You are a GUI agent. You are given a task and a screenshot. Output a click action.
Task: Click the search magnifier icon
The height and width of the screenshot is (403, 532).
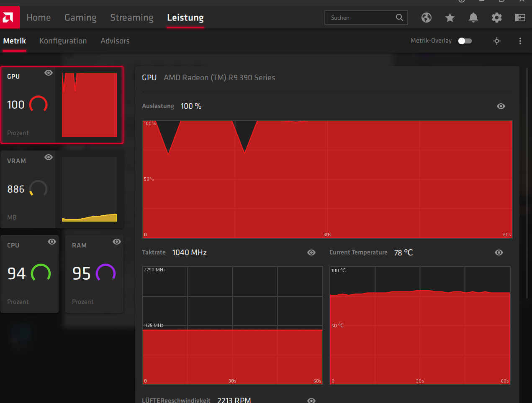[x=400, y=18]
